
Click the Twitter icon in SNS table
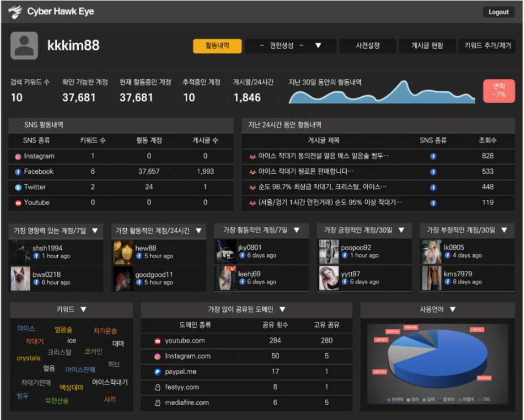click(x=18, y=187)
